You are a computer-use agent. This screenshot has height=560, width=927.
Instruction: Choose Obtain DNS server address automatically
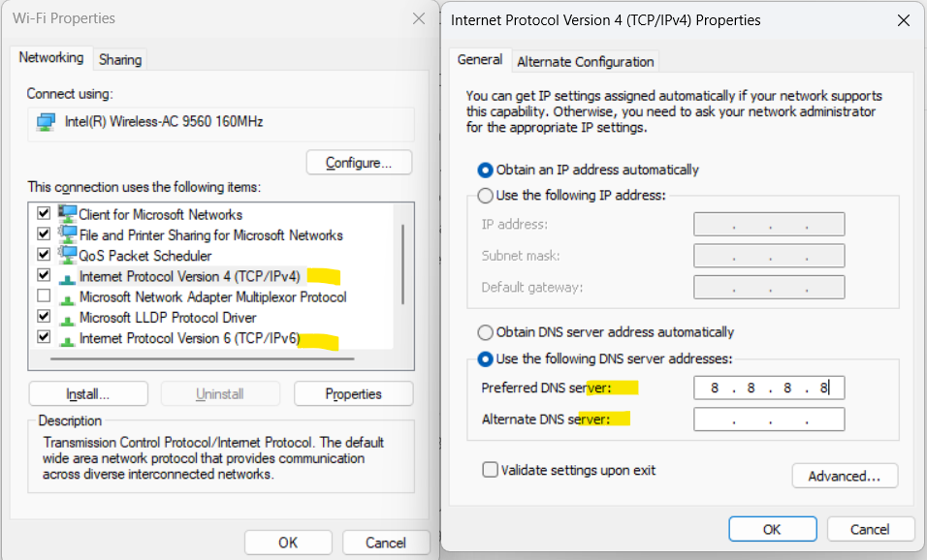tap(487, 332)
